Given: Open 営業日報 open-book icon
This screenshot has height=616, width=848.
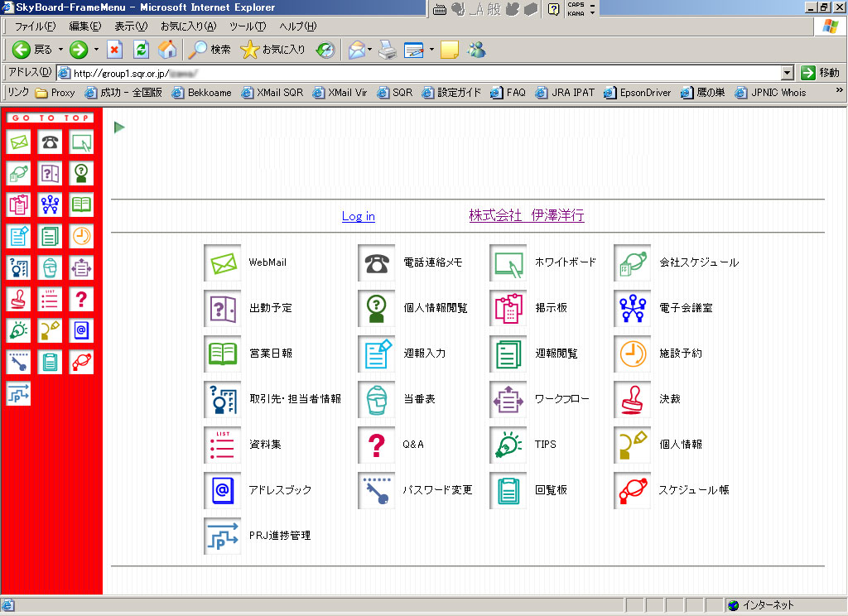Looking at the screenshot, I should coord(222,354).
